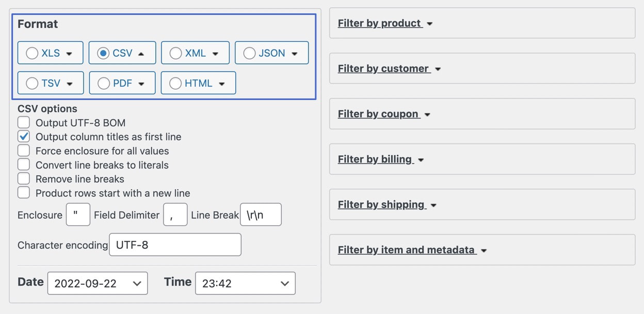
Task: Open the HTML format options dropdown
Action: point(222,83)
